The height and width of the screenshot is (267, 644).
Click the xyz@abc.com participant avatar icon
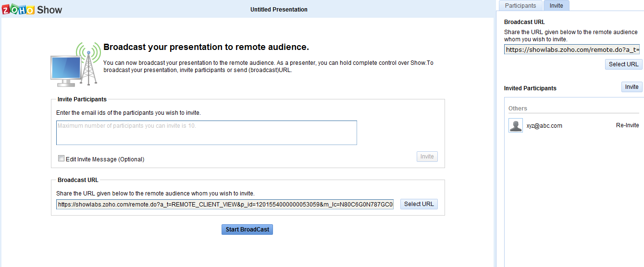[516, 125]
